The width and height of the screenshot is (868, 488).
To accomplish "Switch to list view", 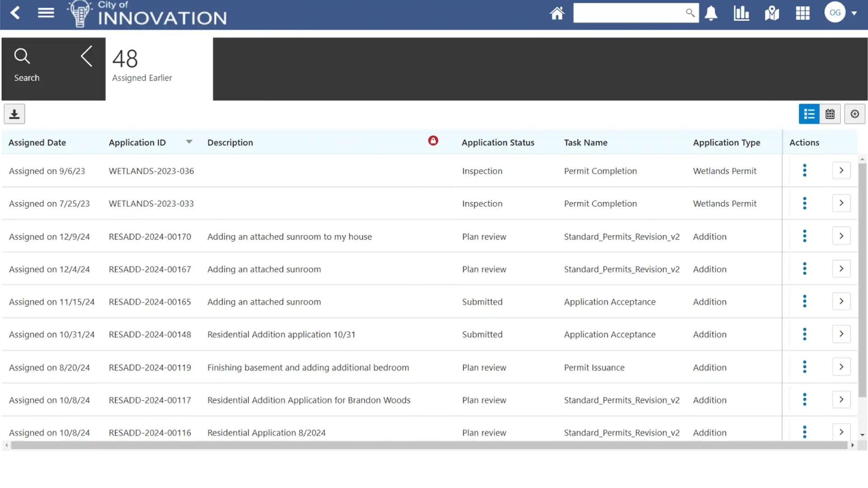I will coord(809,114).
